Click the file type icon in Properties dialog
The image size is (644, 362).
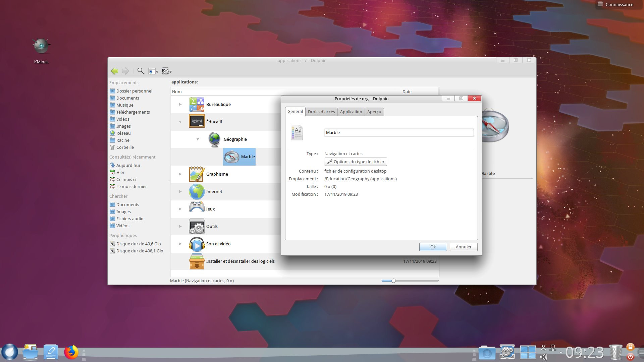297,132
